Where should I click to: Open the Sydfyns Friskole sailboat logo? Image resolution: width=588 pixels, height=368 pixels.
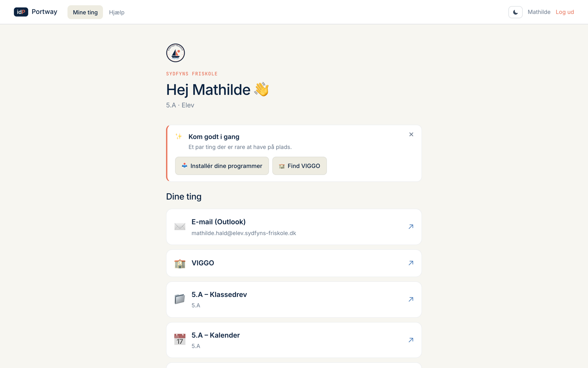tap(175, 53)
